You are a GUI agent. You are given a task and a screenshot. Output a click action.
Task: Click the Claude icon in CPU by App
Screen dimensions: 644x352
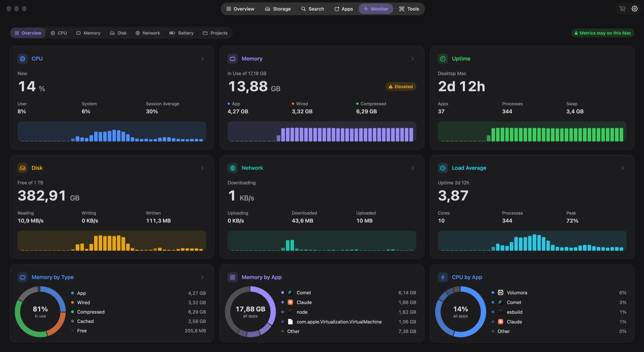pyautogui.click(x=501, y=322)
